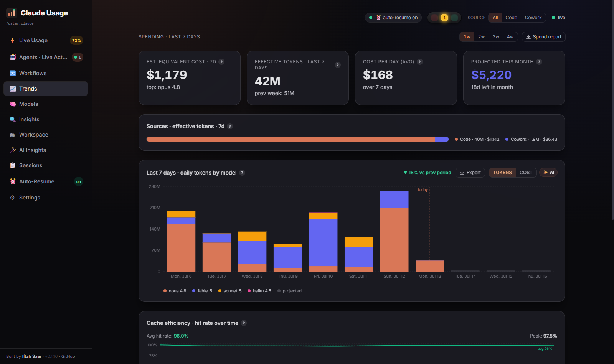
Task: Open the Models brain icon
Action: [13, 104]
